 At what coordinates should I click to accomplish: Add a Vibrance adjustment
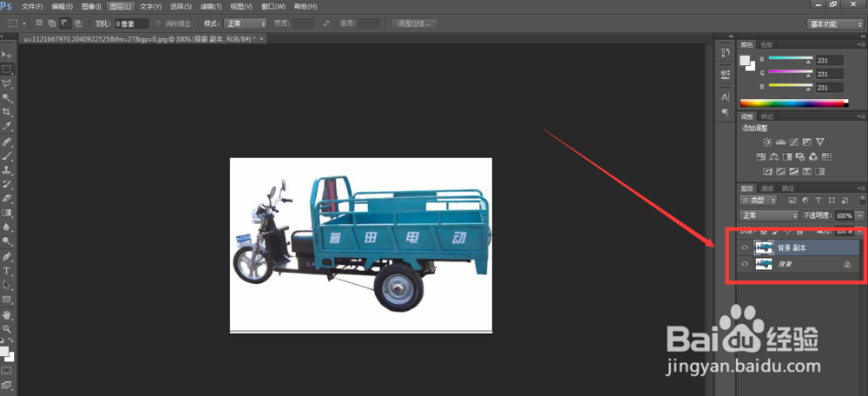[820, 142]
